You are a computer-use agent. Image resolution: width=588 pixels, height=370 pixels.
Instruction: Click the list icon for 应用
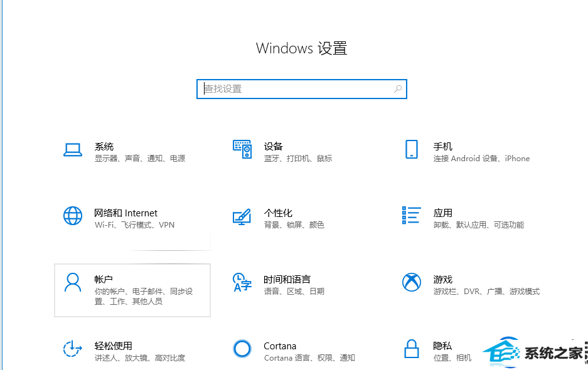(412, 215)
